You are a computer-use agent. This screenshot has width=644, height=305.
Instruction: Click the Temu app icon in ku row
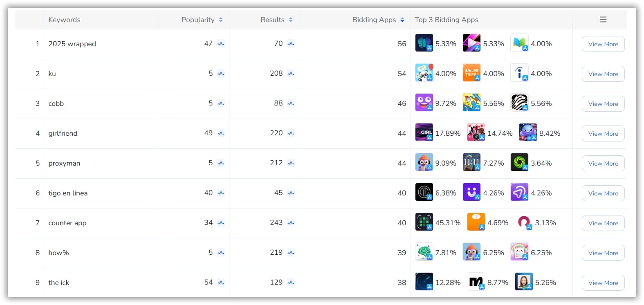(x=471, y=73)
